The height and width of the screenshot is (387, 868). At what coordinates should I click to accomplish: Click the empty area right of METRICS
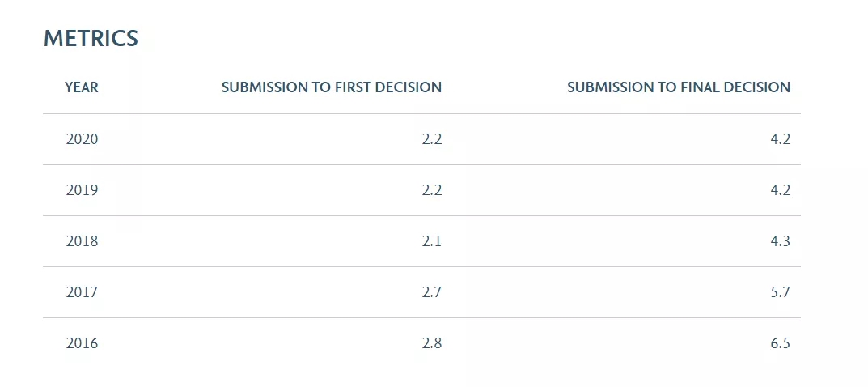485,38
